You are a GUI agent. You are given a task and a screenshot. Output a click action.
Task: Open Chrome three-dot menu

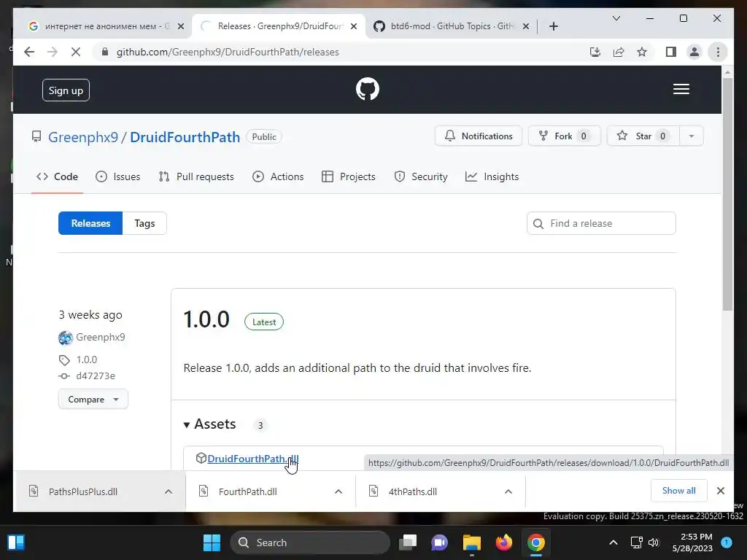(x=718, y=52)
